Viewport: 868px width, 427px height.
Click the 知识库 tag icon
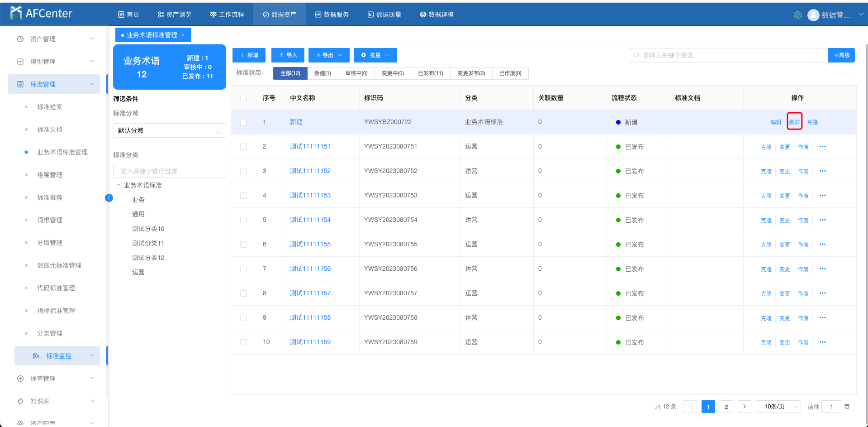(20, 401)
